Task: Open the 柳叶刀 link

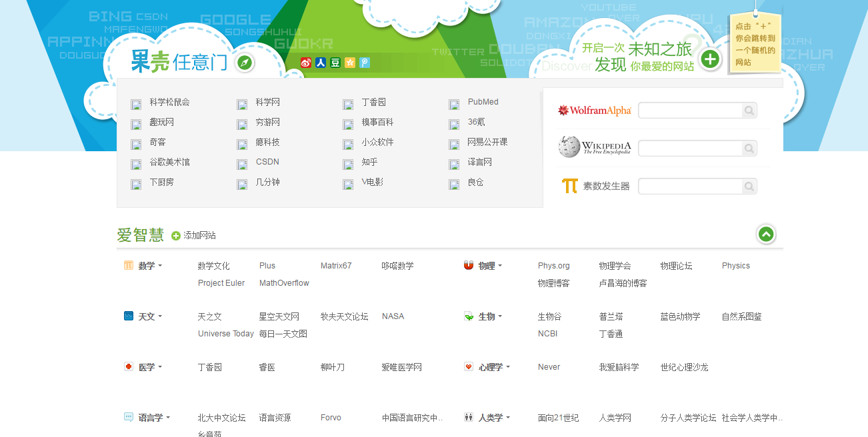Action: coord(333,367)
